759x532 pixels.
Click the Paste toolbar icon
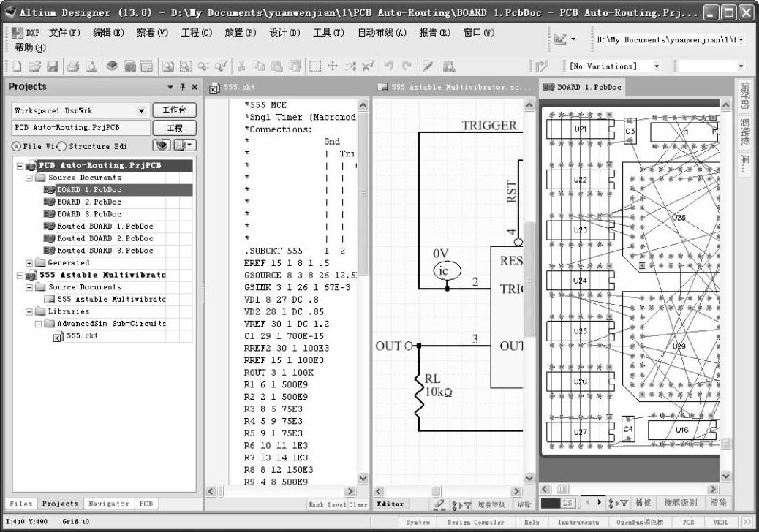[276, 66]
